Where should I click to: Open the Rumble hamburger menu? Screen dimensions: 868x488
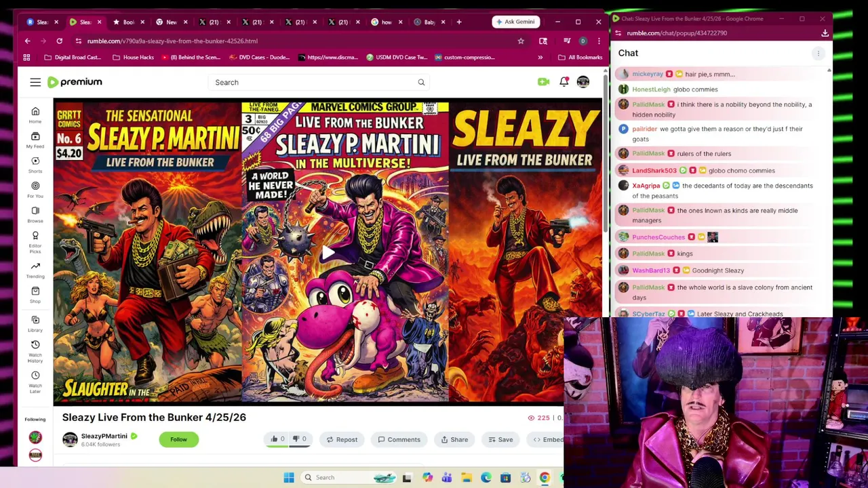pyautogui.click(x=35, y=82)
